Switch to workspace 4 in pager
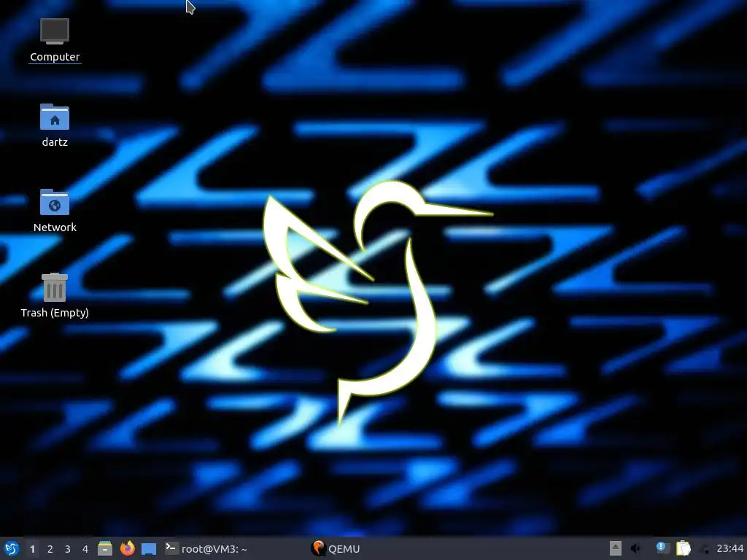Image resolution: width=747 pixels, height=560 pixels. click(x=85, y=549)
